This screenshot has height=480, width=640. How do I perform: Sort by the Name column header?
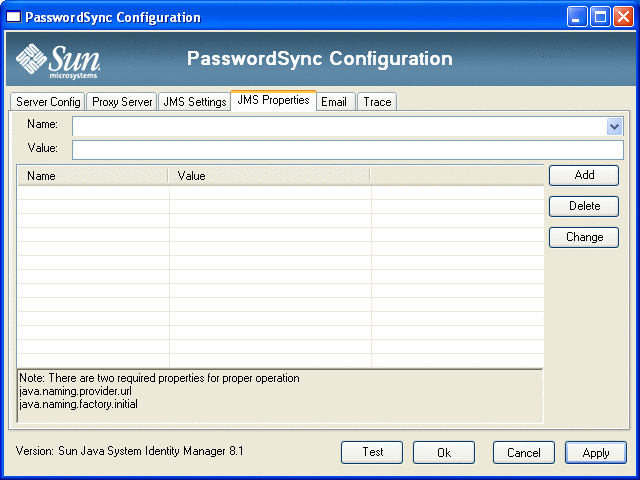pos(93,176)
